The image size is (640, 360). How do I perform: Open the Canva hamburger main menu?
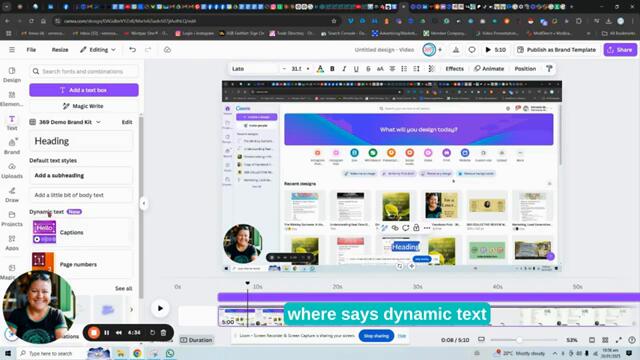(12, 50)
